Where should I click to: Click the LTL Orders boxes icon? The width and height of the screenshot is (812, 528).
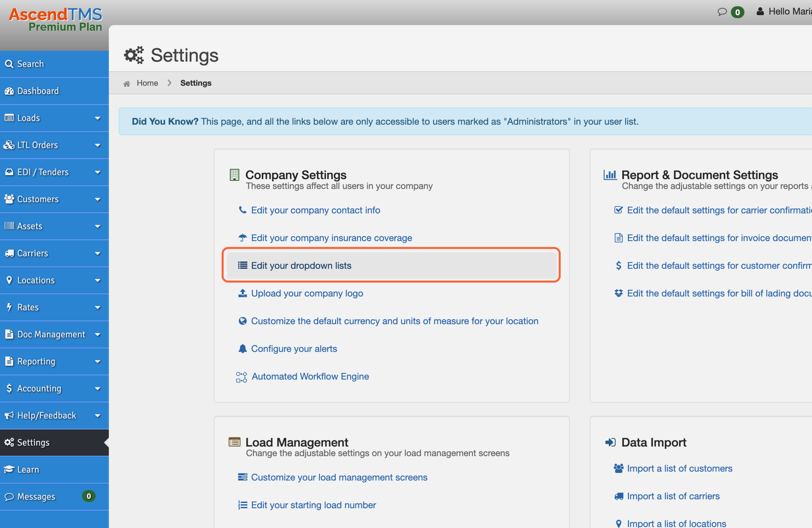coord(9,145)
